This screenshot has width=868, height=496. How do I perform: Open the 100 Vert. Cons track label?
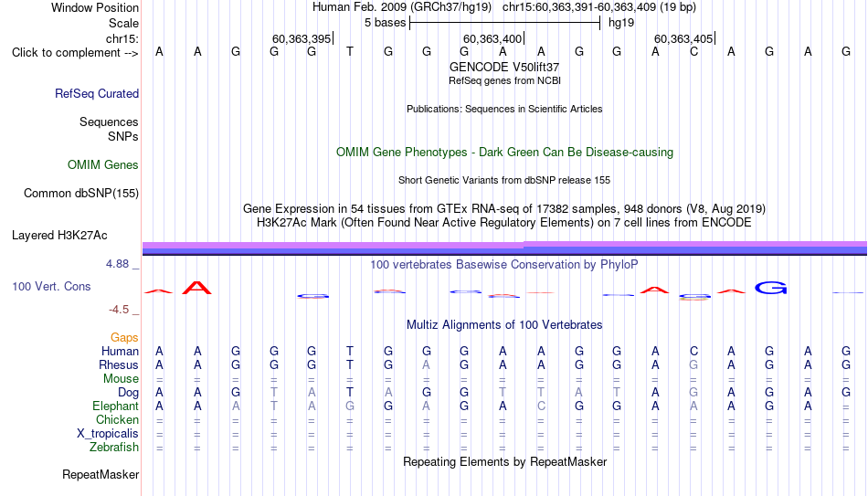point(51,286)
